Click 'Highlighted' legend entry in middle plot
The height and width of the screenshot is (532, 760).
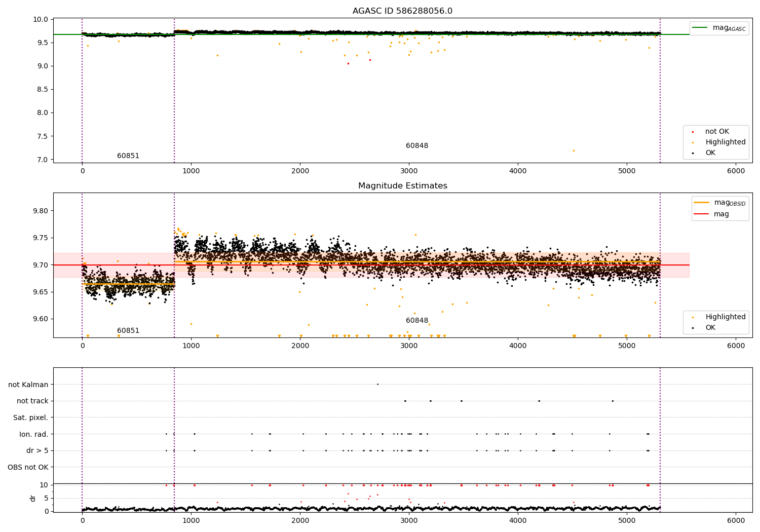[x=726, y=317]
